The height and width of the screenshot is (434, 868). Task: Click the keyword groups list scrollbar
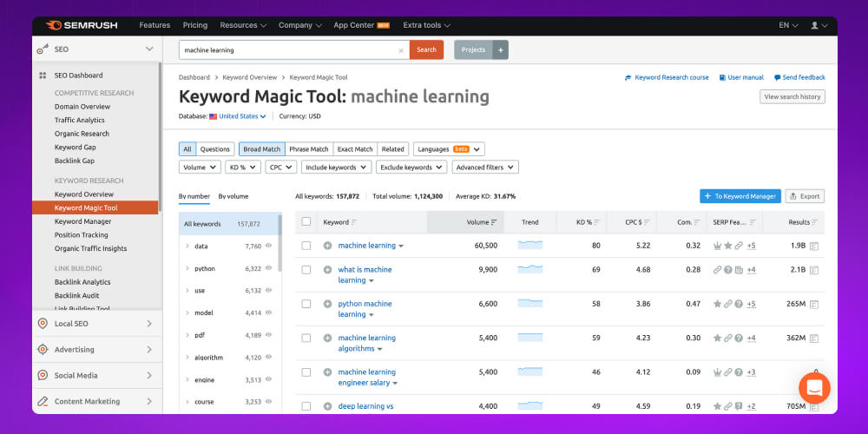click(x=279, y=244)
